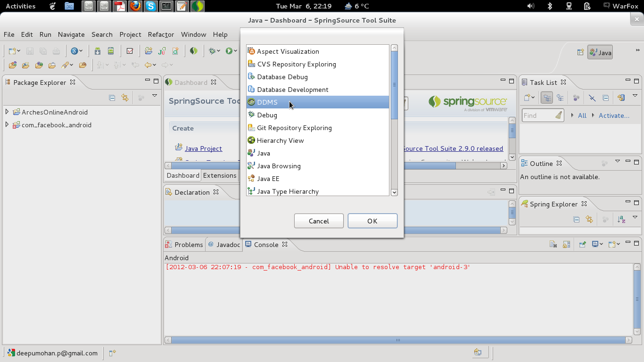Click the Java perspective button
Viewport: 644px width, 362px height.
click(x=600, y=52)
